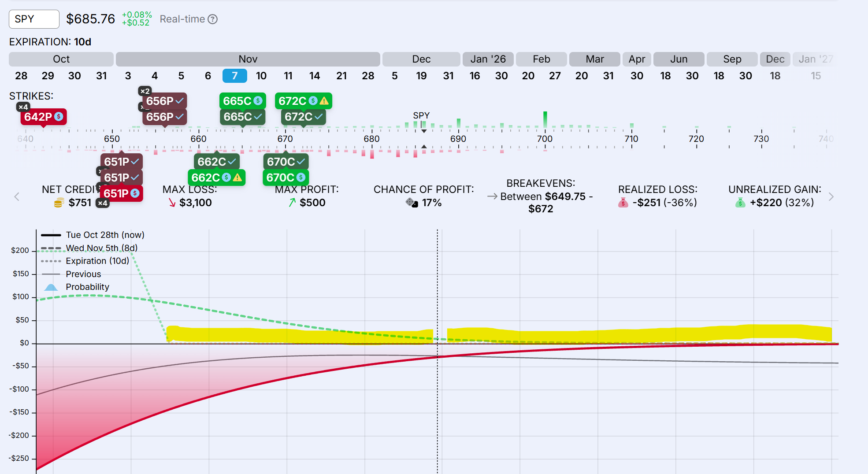Screen dimensions: 868x474
Task: Click the green money bag Unrealized Gain icon
Action: pos(740,203)
